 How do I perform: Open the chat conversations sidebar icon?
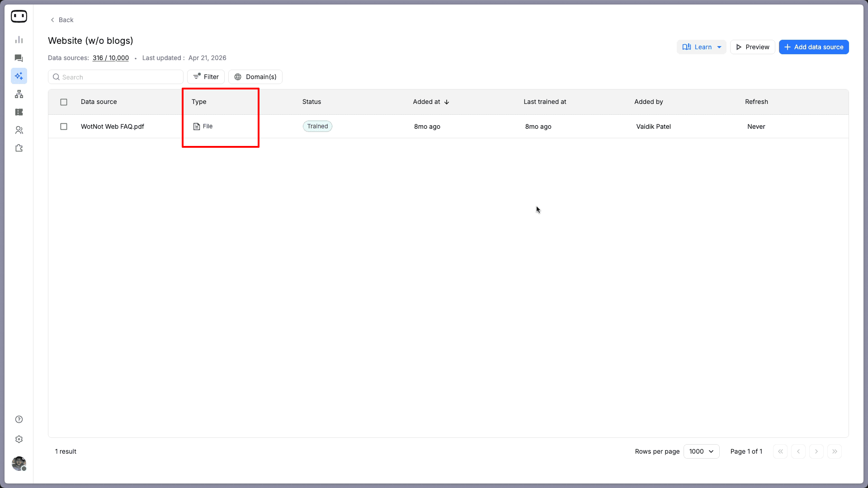tap(19, 58)
